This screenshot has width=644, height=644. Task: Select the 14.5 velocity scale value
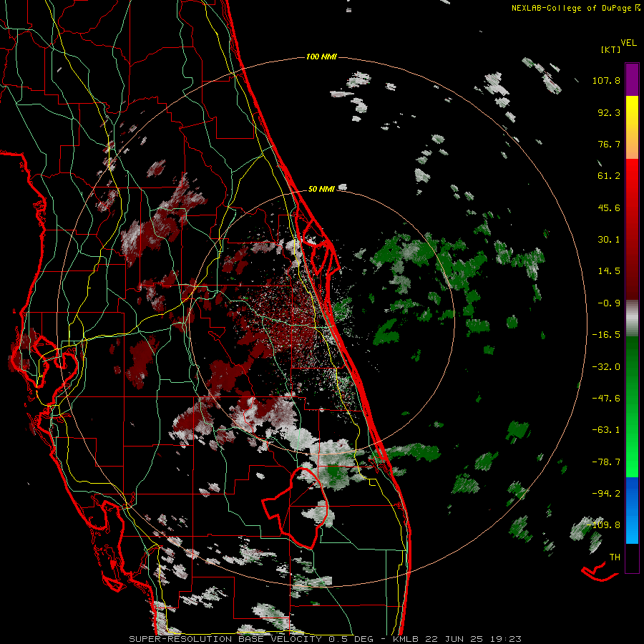click(x=609, y=271)
